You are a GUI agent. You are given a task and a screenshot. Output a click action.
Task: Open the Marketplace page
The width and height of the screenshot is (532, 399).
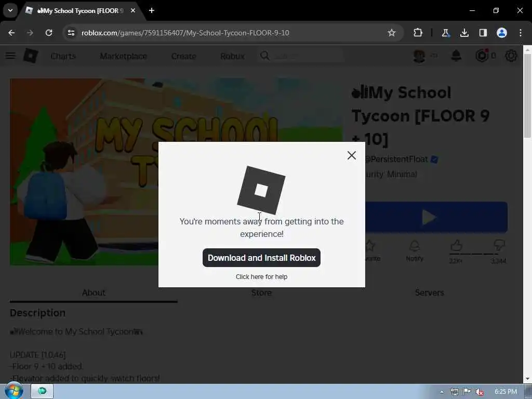click(123, 56)
